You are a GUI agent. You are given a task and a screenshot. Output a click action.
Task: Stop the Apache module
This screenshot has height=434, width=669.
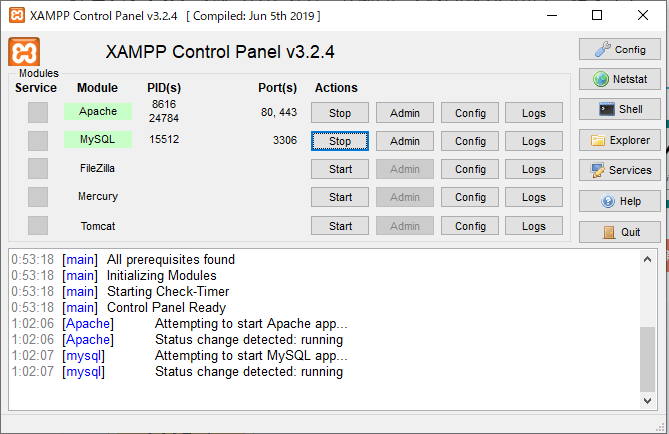tap(340, 113)
